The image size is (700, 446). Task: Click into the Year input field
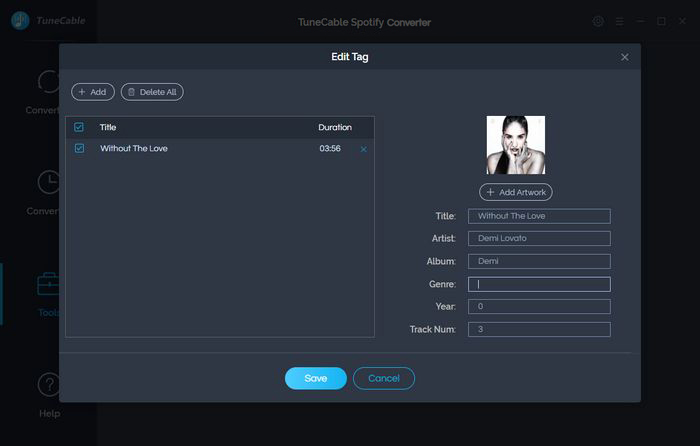[539, 306]
